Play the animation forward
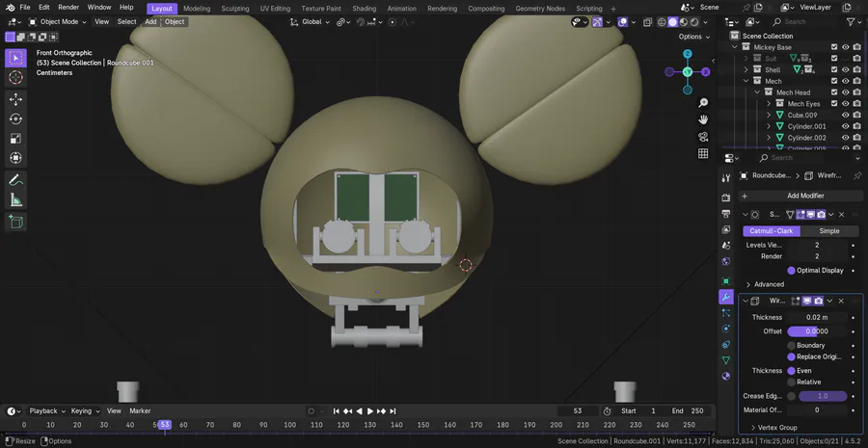Image resolution: width=868 pixels, height=448 pixels. [x=370, y=411]
